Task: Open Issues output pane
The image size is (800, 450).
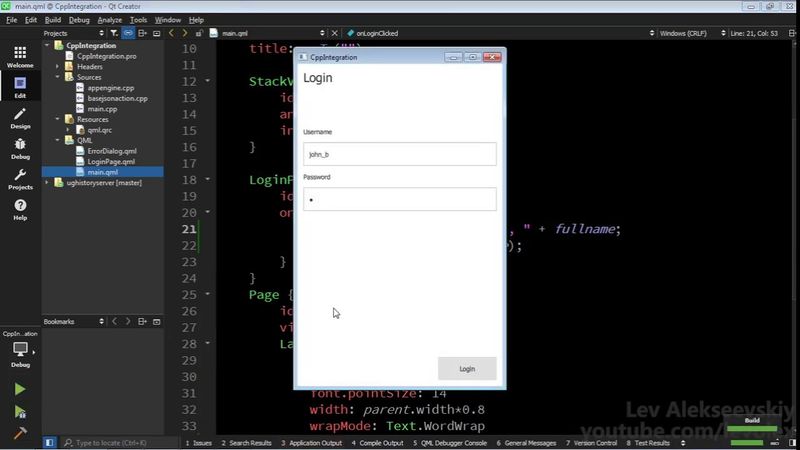Action: click(x=198, y=443)
